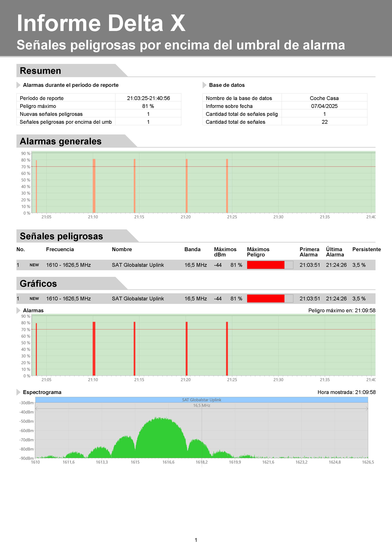Click the red danger bar in the Señales peligrosas row
Image resolution: width=392 pixels, height=555 pixels.
point(266,265)
